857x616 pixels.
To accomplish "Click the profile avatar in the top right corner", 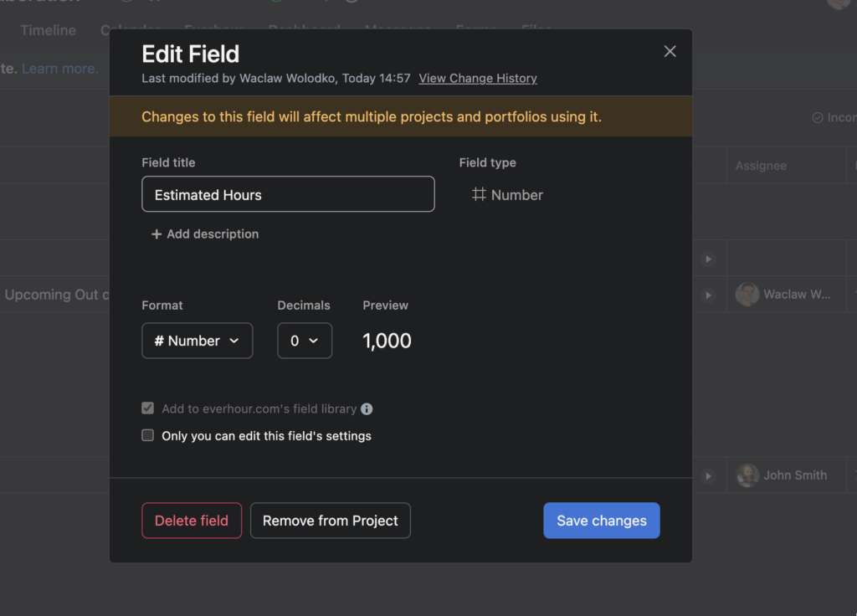I will 837,5.
